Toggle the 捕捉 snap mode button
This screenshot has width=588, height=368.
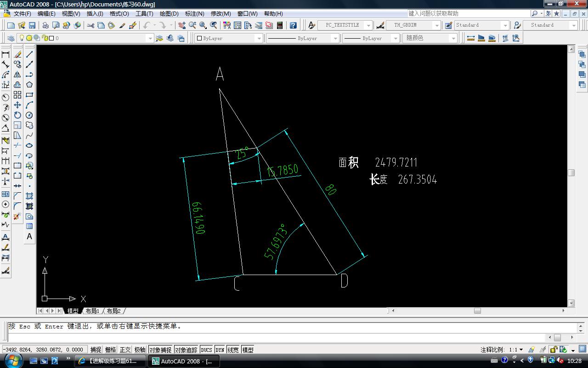pyautogui.click(x=96, y=350)
